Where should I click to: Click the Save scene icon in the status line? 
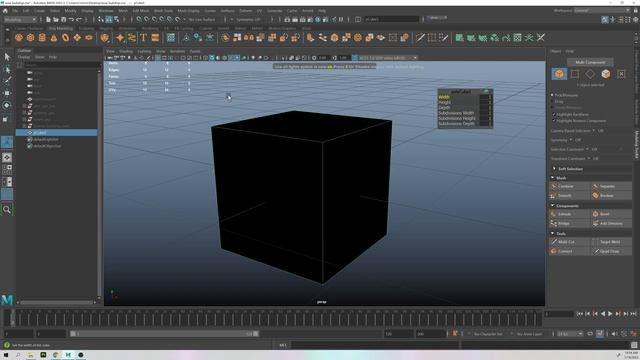[63, 19]
